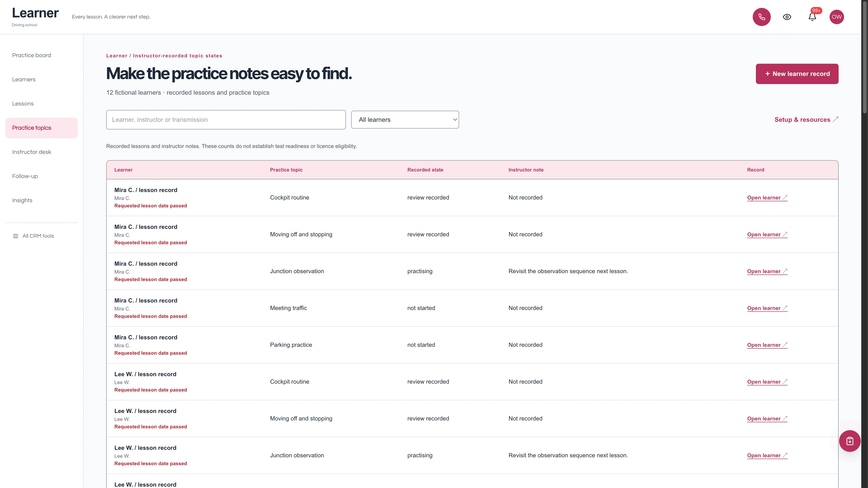Viewport: 868px width, 488px height.
Task: Click the New learner record button
Action: coord(797,74)
